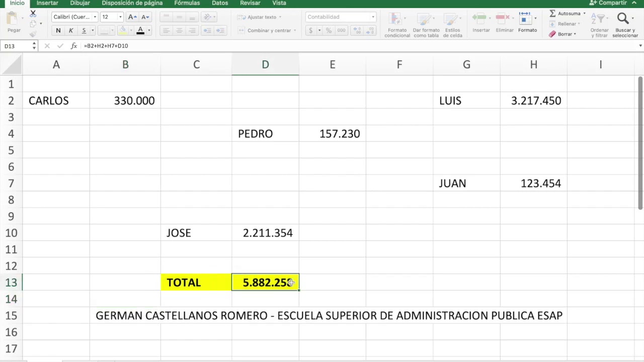The width and height of the screenshot is (644, 362).
Task: Open the Rellenar fill menu
Action: [565, 24]
